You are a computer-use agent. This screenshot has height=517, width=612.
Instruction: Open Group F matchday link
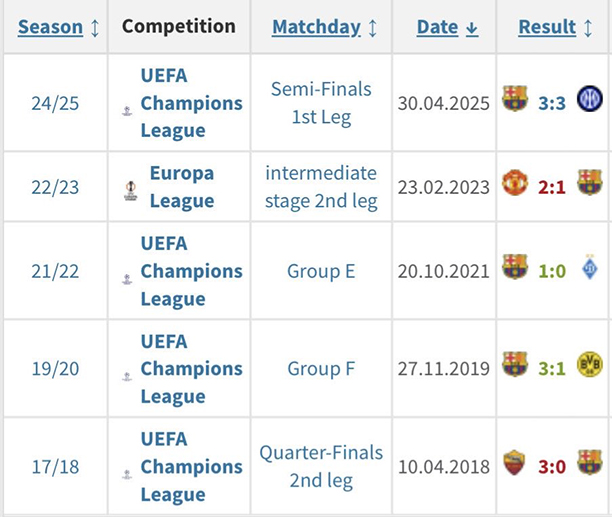point(321,369)
